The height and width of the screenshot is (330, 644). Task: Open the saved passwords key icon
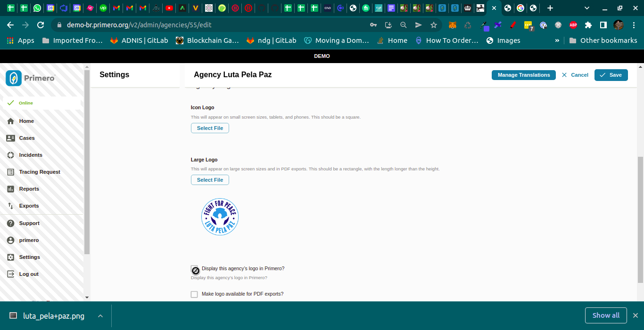373,25
